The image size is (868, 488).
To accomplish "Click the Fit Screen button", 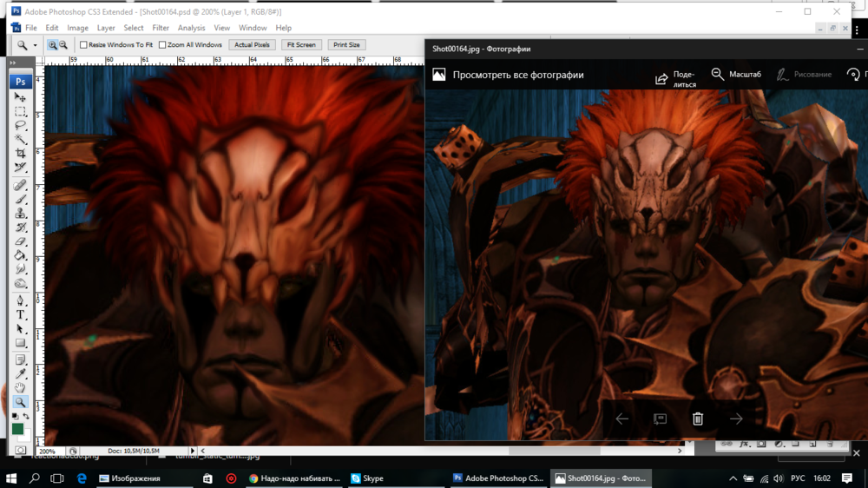I will [x=301, y=45].
